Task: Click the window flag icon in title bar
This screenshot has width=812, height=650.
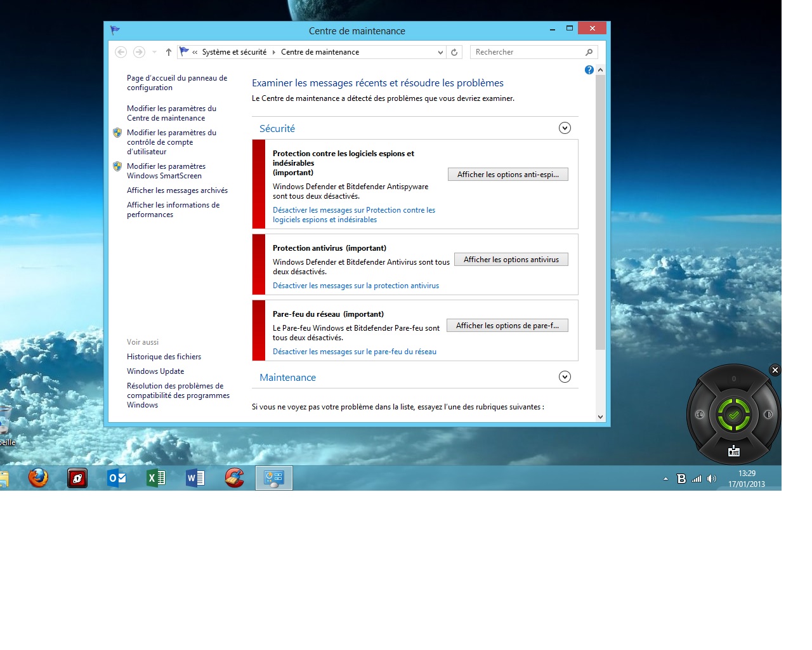Action: 115,30
